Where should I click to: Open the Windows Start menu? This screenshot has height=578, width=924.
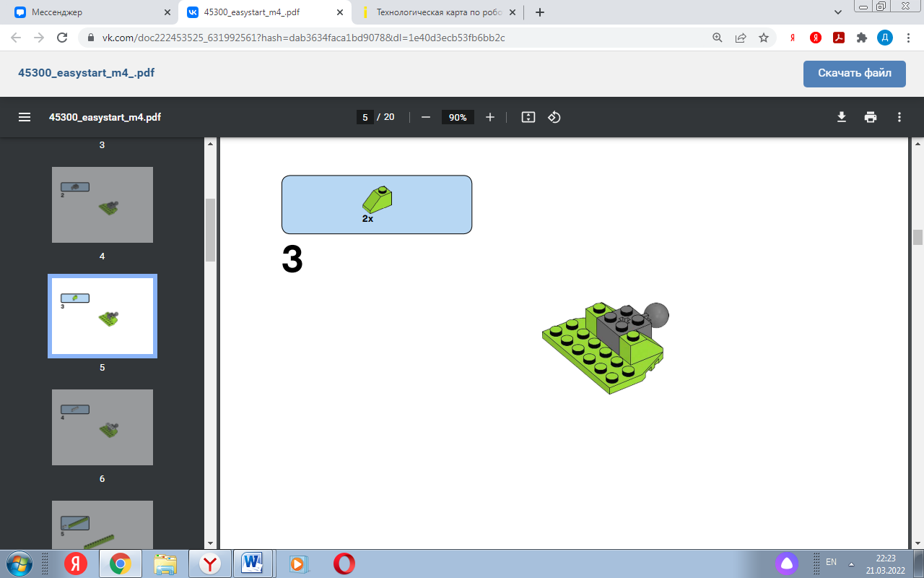19,563
